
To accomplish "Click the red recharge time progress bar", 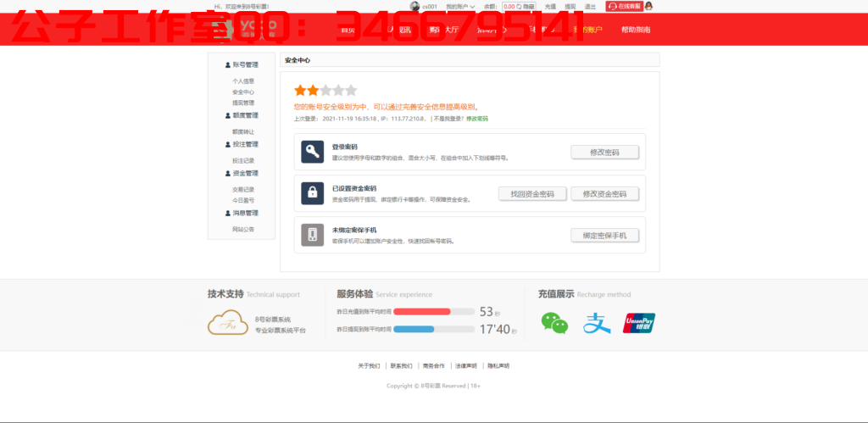I will (422, 312).
